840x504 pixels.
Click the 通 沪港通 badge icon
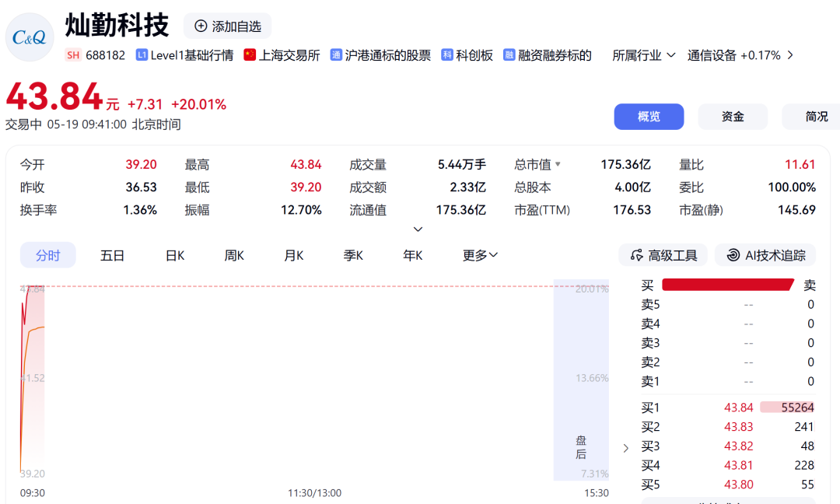pos(336,55)
